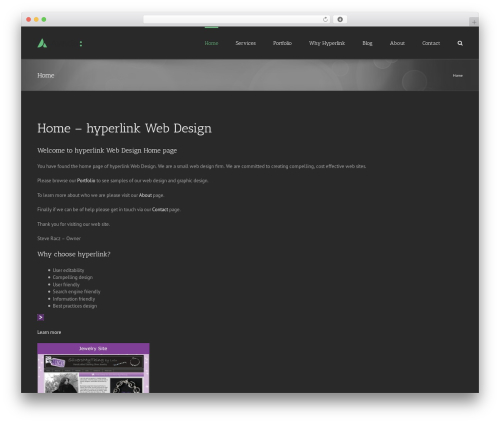Click the 'Compelling design' list item
The height and width of the screenshot is (423, 500).
click(73, 277)
